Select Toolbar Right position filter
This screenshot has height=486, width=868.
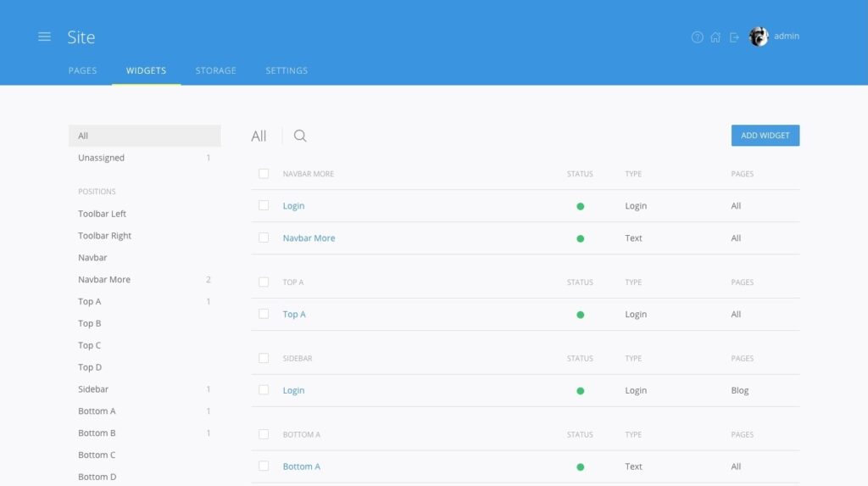pos(104,236)
